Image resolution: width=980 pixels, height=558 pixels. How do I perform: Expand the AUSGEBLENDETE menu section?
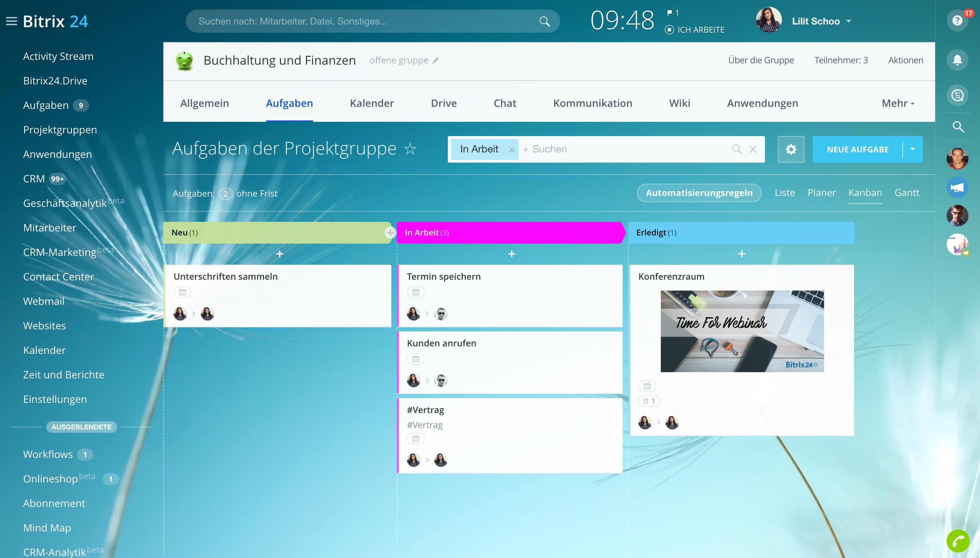[x=81, y=427]
